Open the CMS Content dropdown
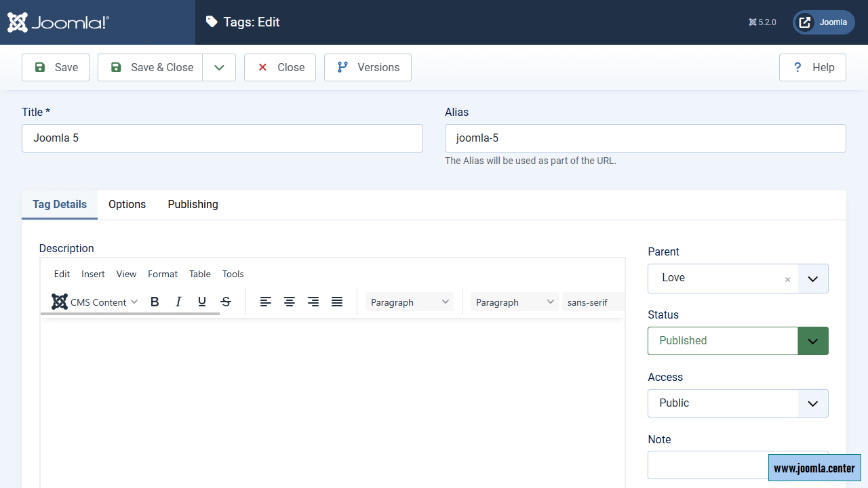868x488 pixels. click(95, 302)
